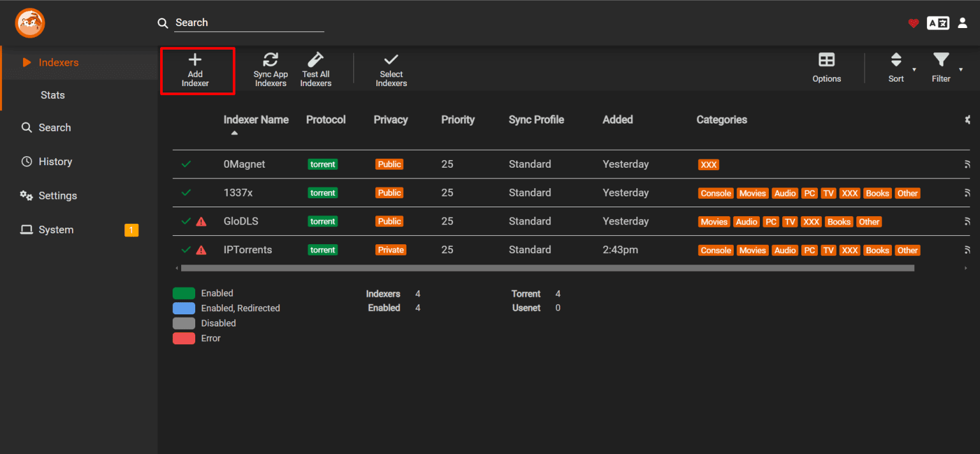The image size is (980, 454).
Task: Open Stats under Indexers
Action: click(x=52, y=95)
